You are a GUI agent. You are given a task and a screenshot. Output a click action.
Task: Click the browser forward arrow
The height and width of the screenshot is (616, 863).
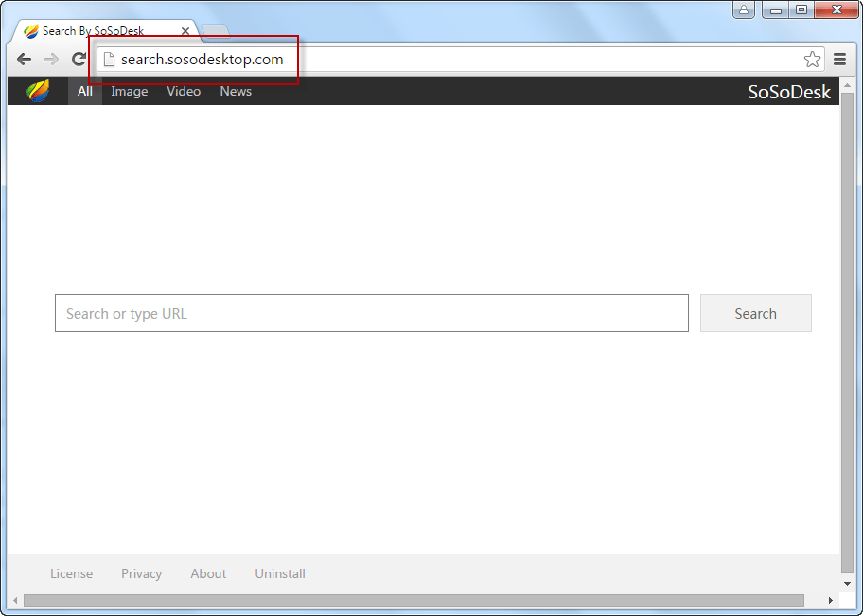[x=51, y=59]
